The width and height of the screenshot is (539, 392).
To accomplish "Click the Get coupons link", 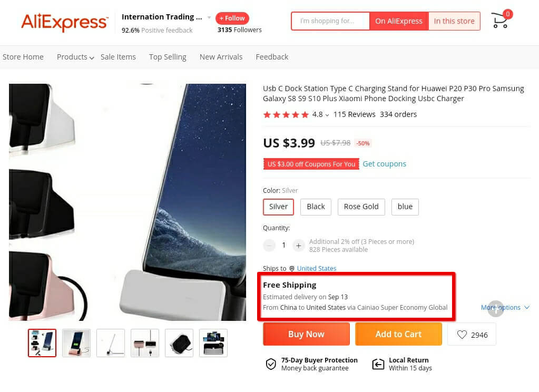I will (384, 164).
